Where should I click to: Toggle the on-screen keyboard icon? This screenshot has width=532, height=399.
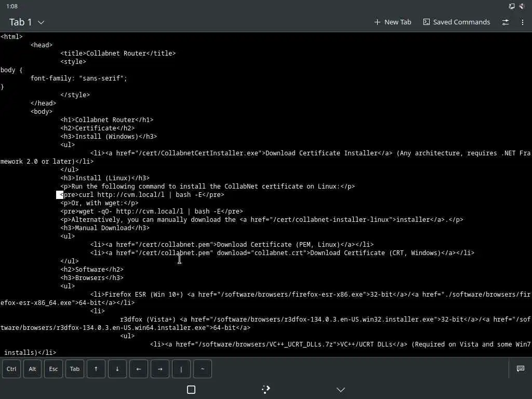521,368
